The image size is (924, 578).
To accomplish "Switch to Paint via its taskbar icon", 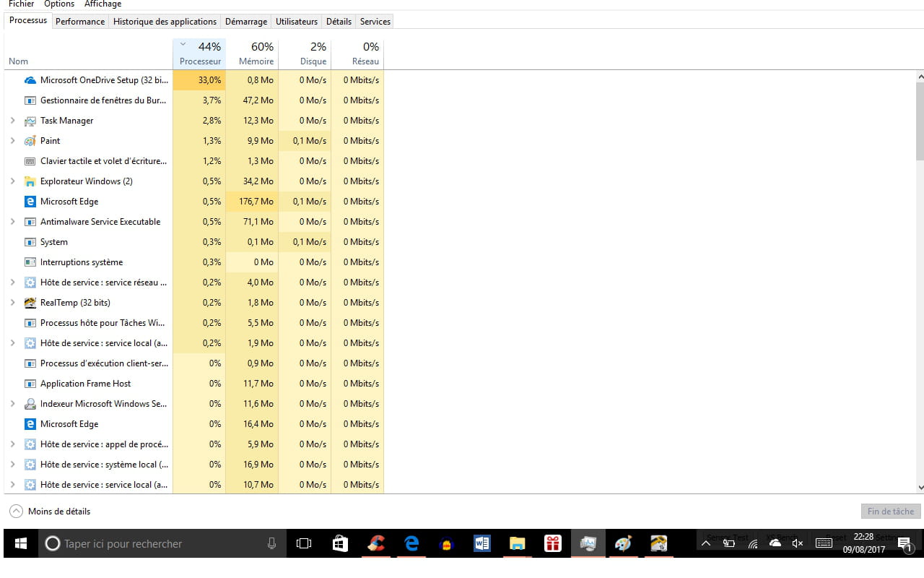I will click(x=623, y=543).
